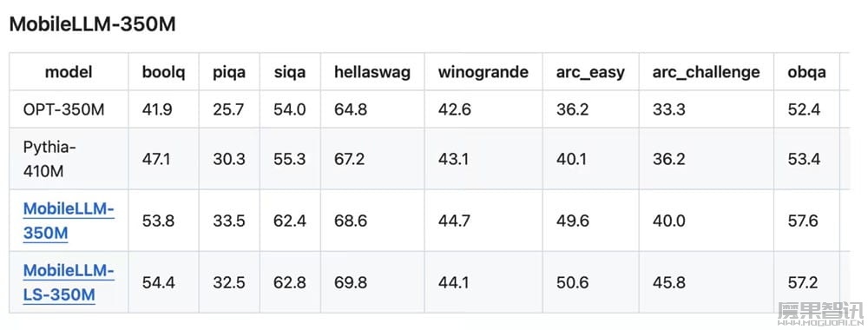Image resolution: width=868 pixels, height=330 pixels.
Task: Open the MobileLLM-LS-350M link
Action: (x=69, y=282)
